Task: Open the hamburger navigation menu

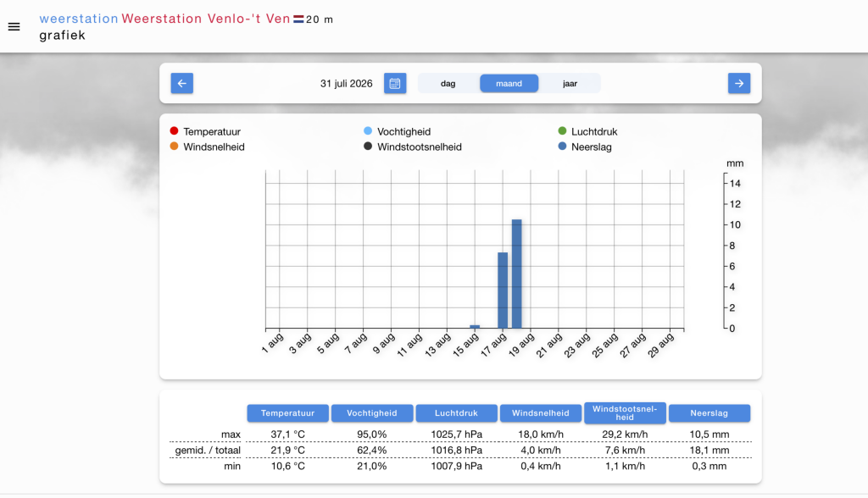Action: tap(14, 26)
